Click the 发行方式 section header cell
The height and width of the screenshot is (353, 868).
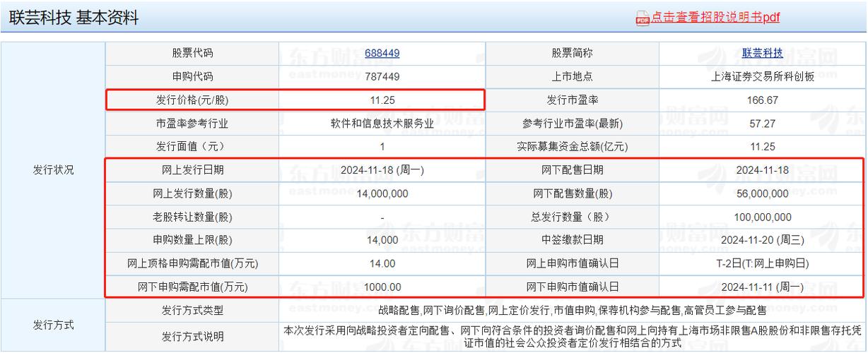pyautogui.click(x=53, y=325)
